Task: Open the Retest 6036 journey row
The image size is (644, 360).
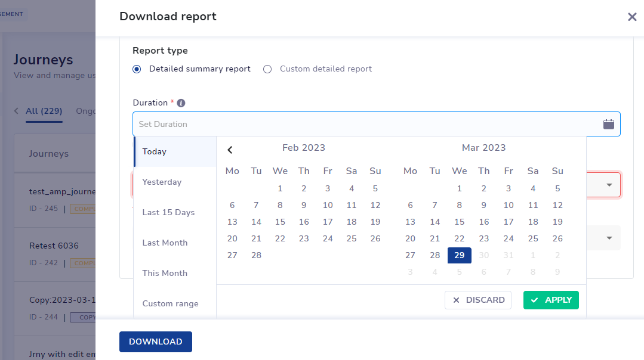Action: [55, 255]
